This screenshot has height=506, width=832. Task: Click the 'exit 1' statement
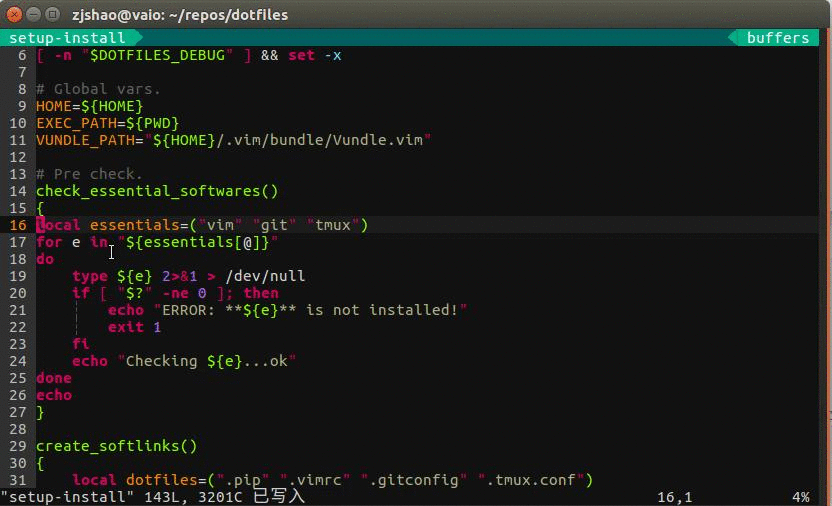pos(135,327)
